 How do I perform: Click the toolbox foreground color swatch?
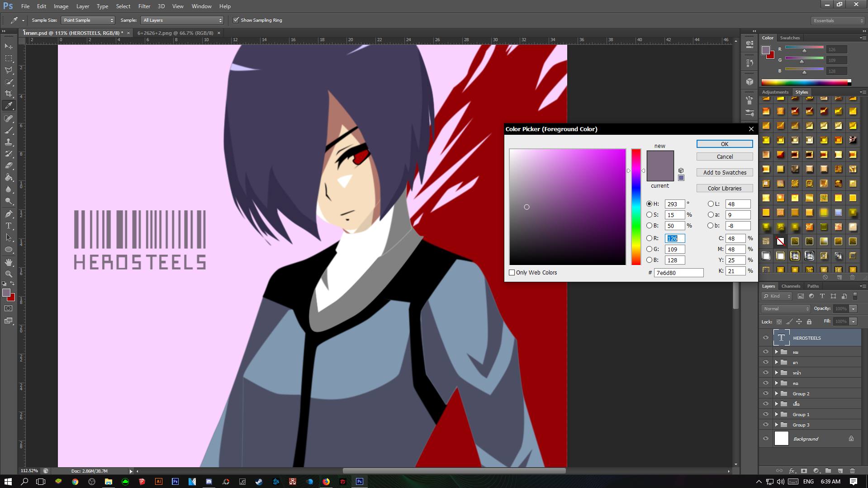(6, 293)
